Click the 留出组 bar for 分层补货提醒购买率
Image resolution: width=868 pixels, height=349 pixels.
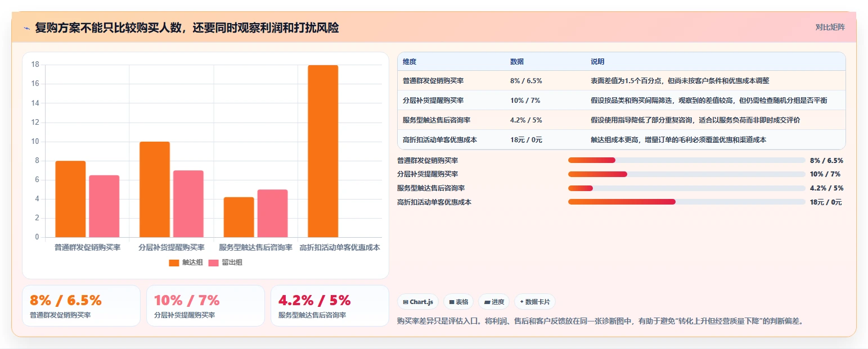[188, 203]
